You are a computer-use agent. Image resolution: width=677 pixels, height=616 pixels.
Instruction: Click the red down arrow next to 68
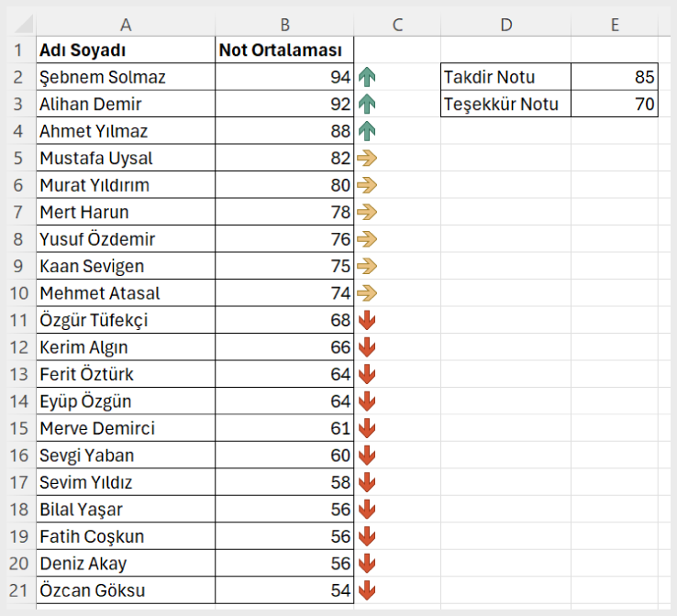(367, 320)
